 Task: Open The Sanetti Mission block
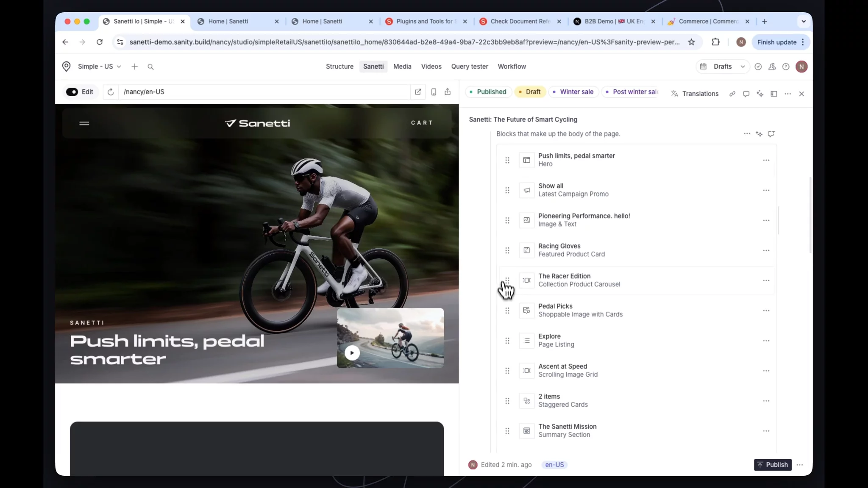pos(636,431)
